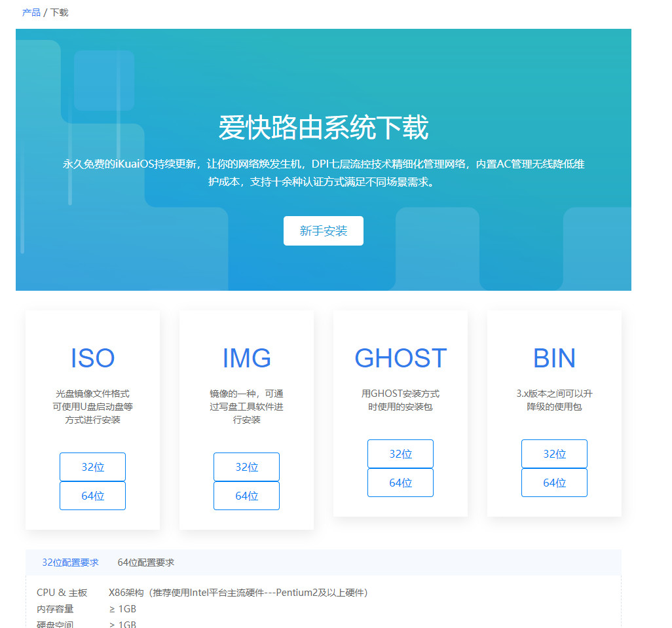Click the 内存容量 label

pos(55,609)
